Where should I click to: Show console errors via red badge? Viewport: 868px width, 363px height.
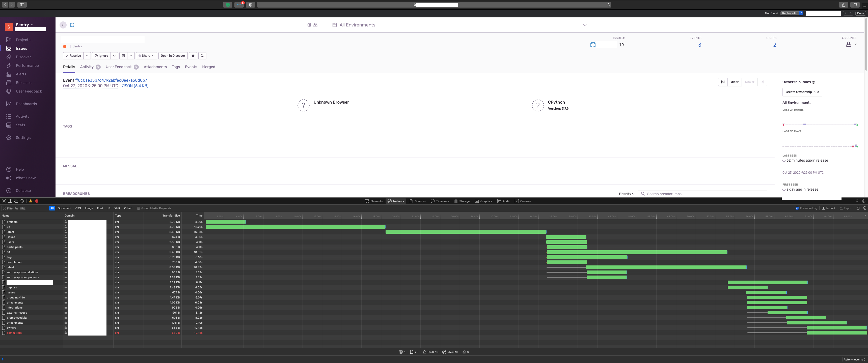[37, 201]
